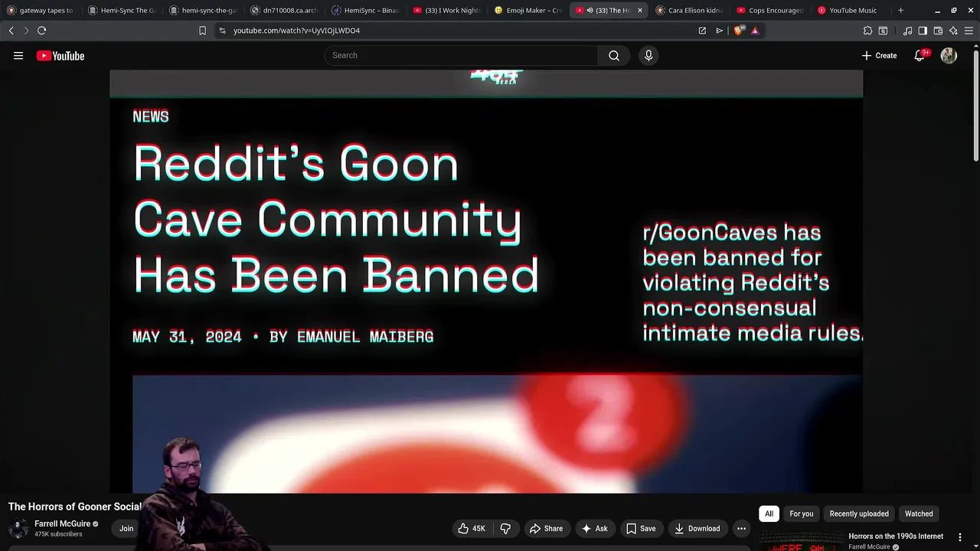The height and width of the screenshot is (551, 980).
Task: Click the video title The Horrors of Gooner Social
Action: (x=75, y=507)
